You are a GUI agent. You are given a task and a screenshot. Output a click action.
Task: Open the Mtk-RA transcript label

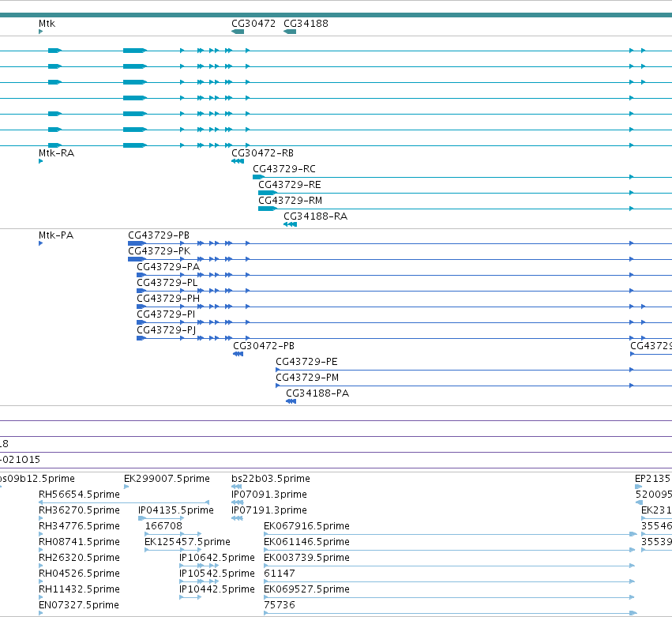click(56, 153)
